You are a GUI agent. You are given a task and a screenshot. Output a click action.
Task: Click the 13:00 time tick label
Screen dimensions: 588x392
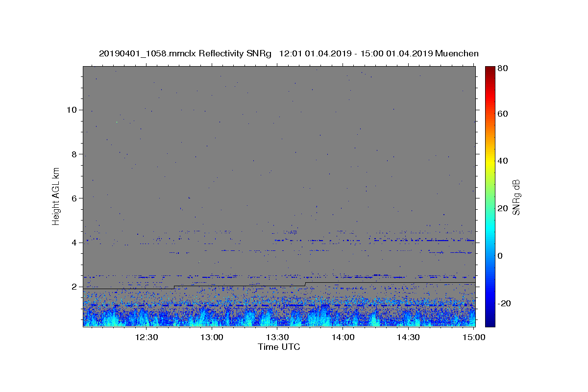pos(212,337)
